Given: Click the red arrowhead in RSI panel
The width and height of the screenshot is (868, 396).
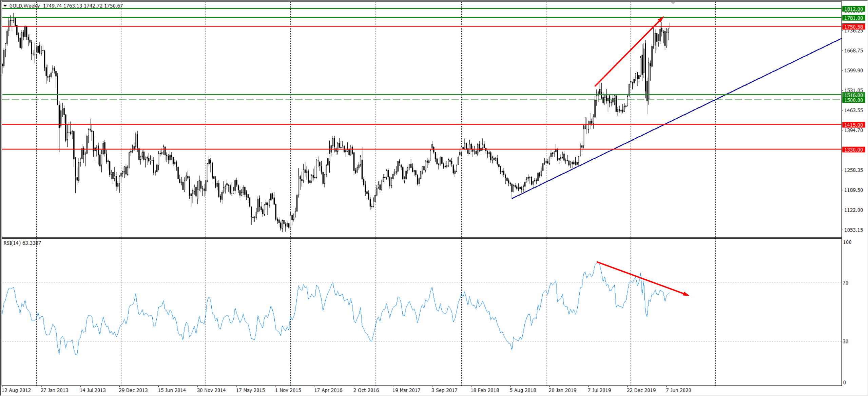Looking at the screenshot, I should coord(686,294).
